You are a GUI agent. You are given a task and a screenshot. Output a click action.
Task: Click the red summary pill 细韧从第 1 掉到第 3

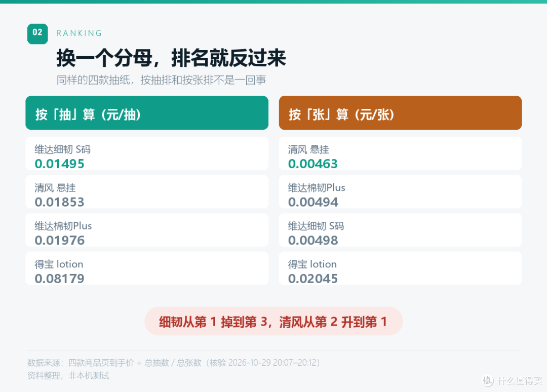tap(273, 321)
